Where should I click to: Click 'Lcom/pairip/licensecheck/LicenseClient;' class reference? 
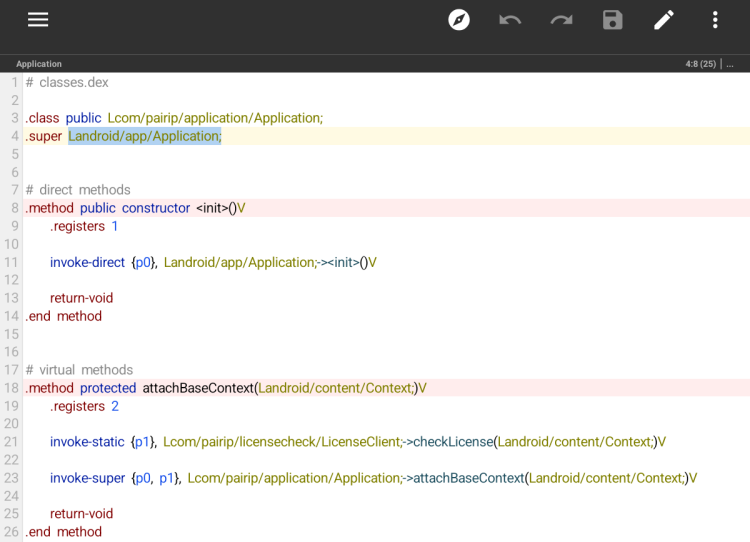point(282,442)
